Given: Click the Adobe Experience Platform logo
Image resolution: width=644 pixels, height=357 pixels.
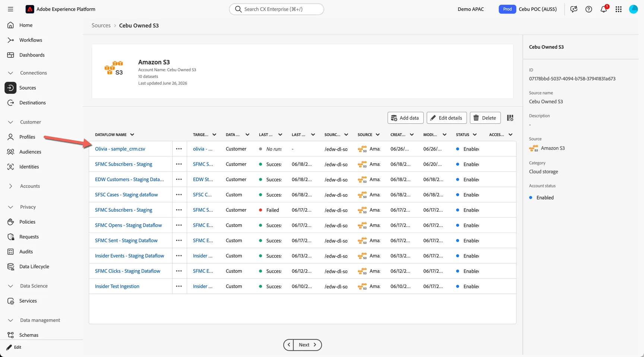Looking at the screenshot, I should click(30, 9).
